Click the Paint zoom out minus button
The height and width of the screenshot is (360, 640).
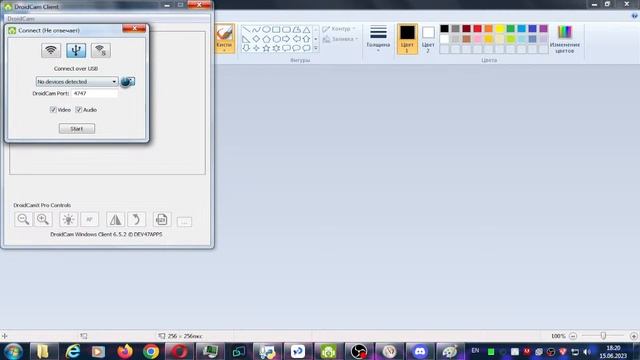(573, 336)
